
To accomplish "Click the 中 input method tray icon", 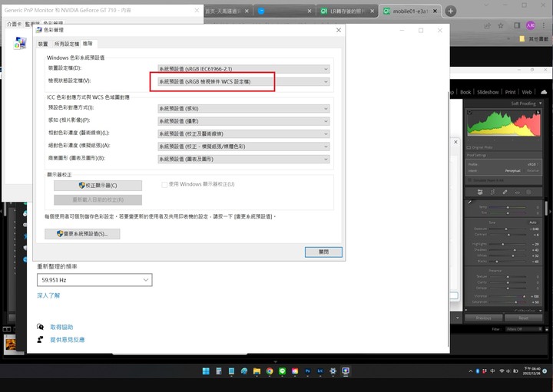I will click(x=492, y=371).
